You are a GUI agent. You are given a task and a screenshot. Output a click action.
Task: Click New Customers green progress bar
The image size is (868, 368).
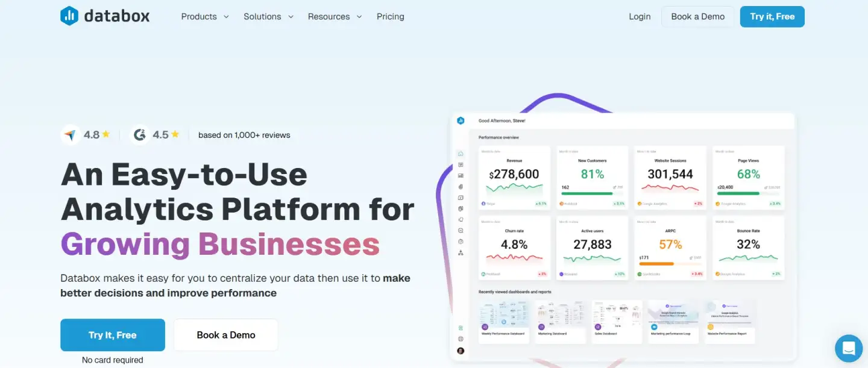[588, 193]
